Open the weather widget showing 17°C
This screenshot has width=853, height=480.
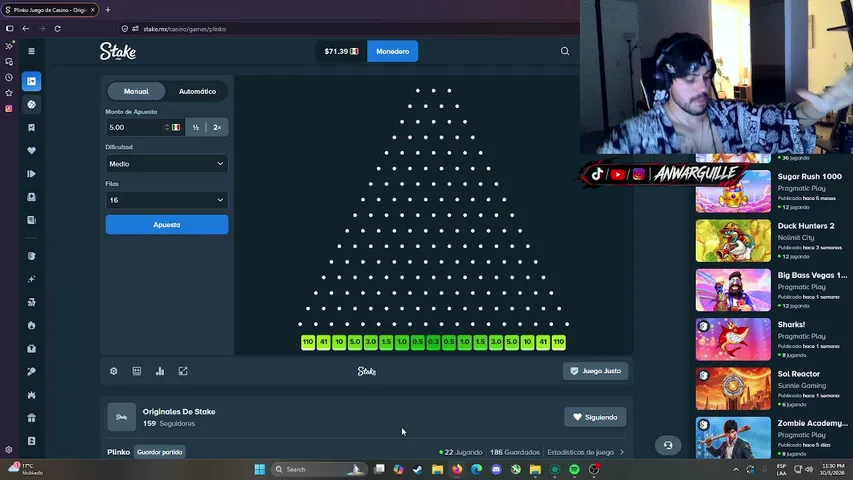click(x=25, y=469)
